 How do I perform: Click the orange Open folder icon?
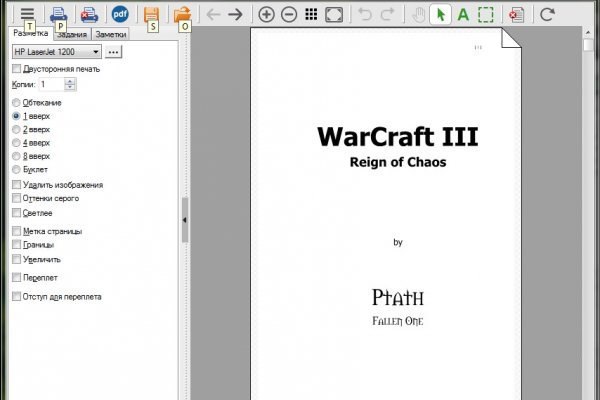(182, 15)
